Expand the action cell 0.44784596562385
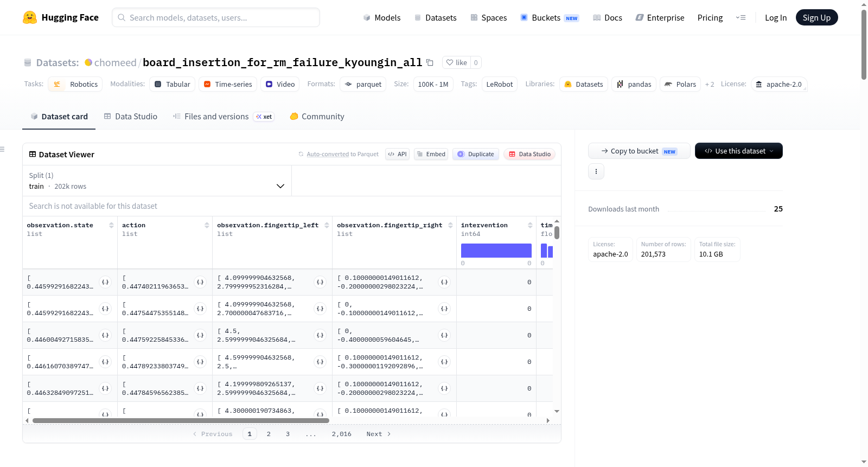Viewport: 868px width, 467px height. [x=200, y=388]
